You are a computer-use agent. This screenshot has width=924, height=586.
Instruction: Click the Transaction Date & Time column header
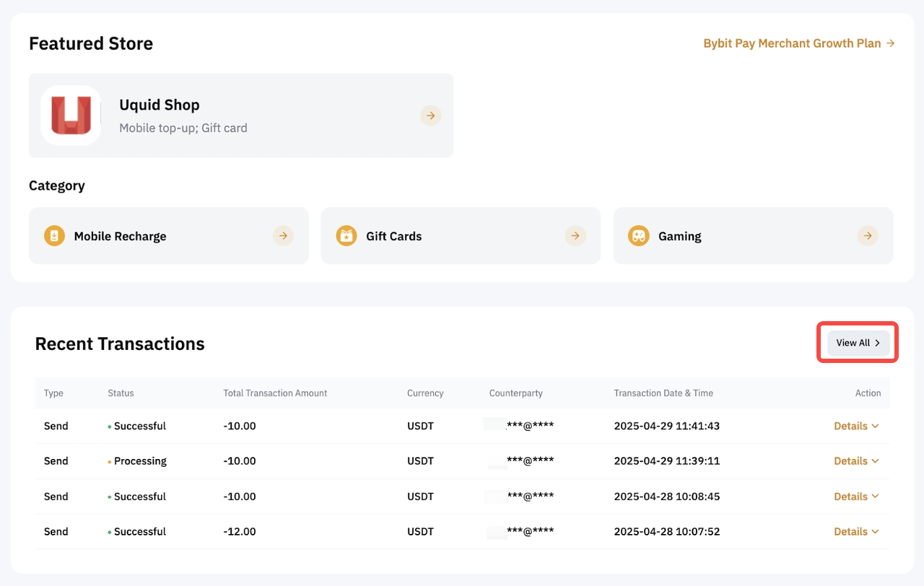point(663,393)
